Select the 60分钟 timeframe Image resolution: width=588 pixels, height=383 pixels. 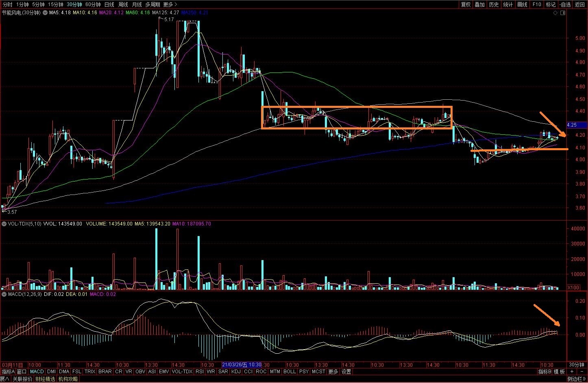tap(93, 4)
